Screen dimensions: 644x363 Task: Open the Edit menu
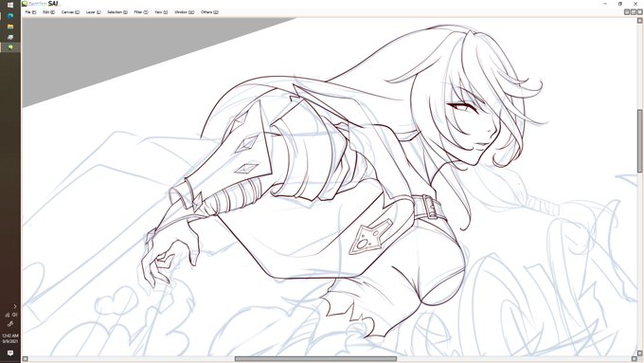tap(48, 12)
